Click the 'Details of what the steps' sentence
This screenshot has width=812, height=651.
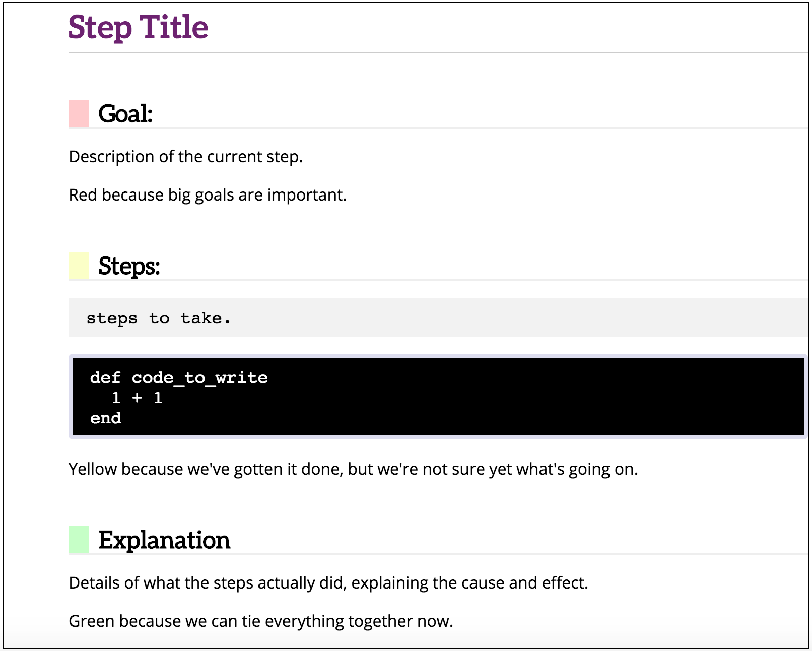(328, 583)
